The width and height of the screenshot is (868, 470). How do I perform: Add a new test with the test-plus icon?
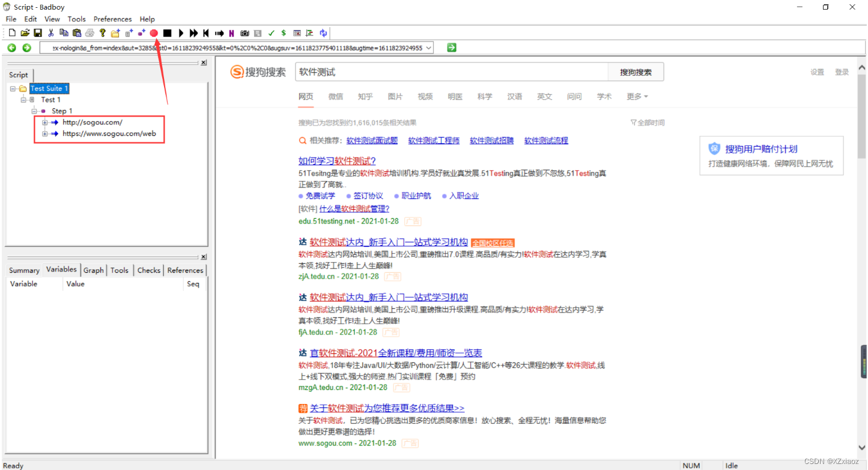(129, 33)
